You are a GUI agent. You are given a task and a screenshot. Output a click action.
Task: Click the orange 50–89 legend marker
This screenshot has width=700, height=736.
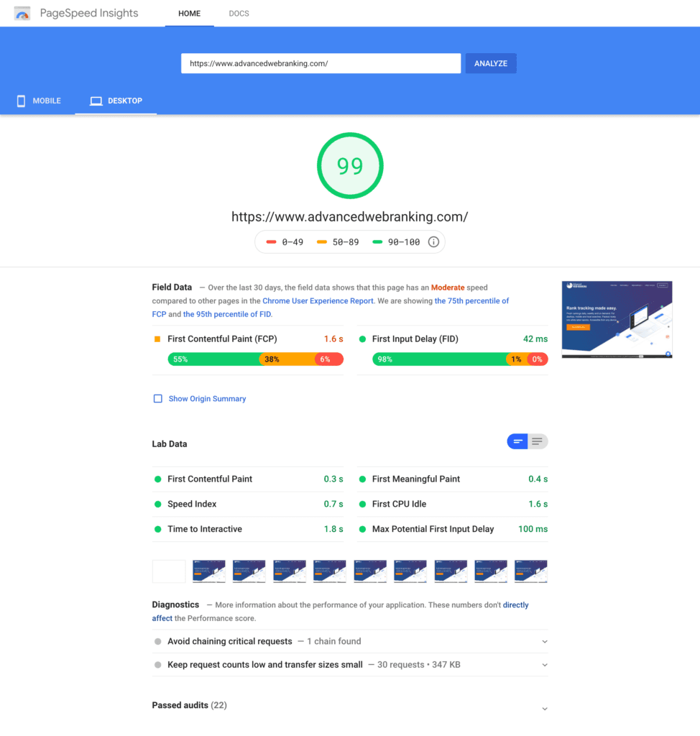point(321,241)
